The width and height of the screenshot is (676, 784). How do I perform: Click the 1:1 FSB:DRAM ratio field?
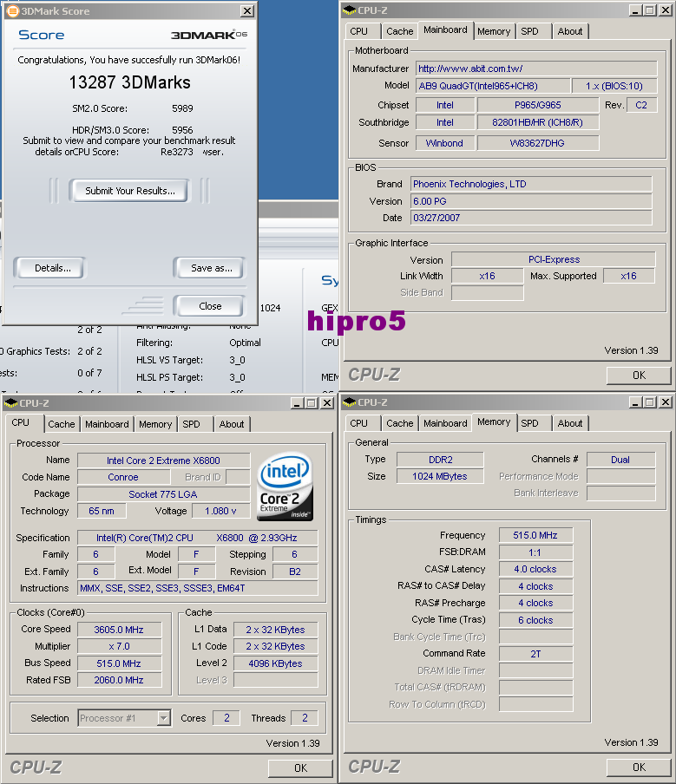click(x=535, y=552)
